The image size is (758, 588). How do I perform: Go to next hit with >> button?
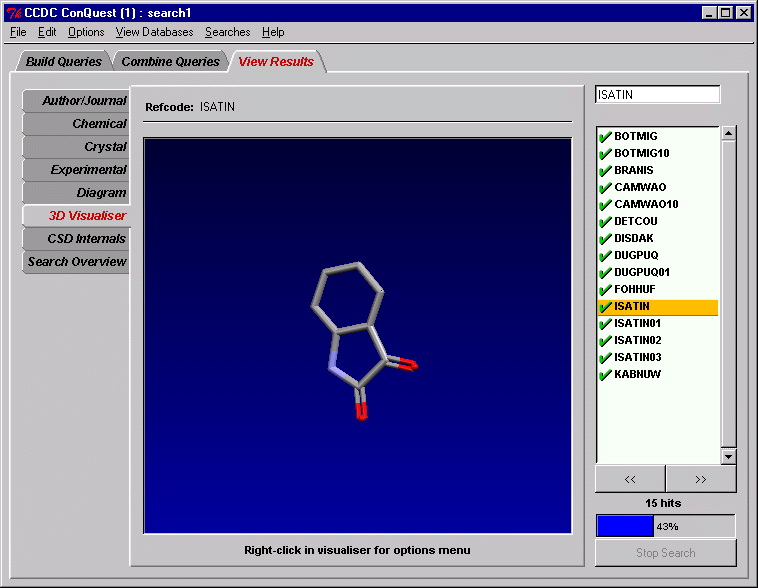(701, 479)
